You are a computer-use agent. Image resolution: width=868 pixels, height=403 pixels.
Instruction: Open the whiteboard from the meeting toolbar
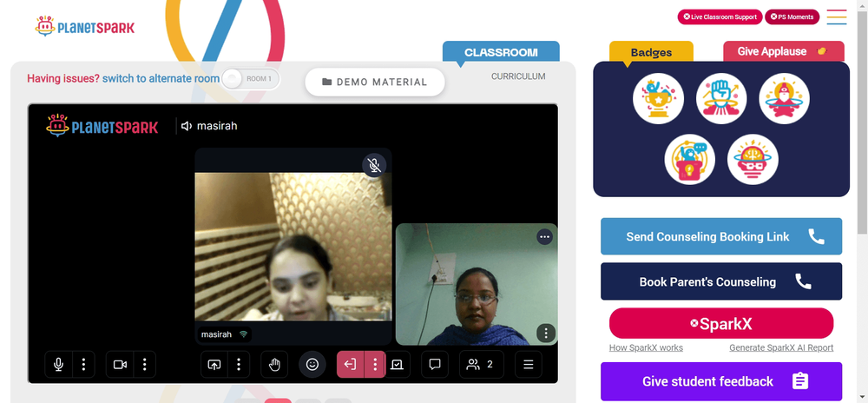(x=398, y=364)
